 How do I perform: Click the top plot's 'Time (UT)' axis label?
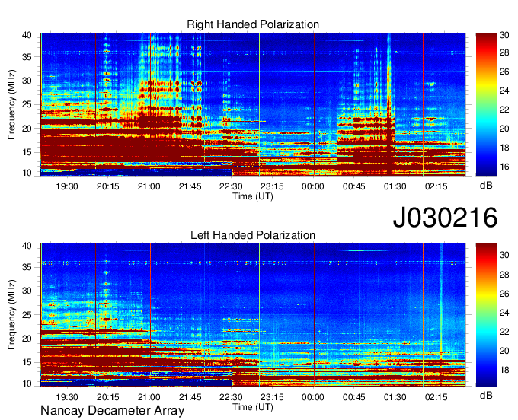253,196
